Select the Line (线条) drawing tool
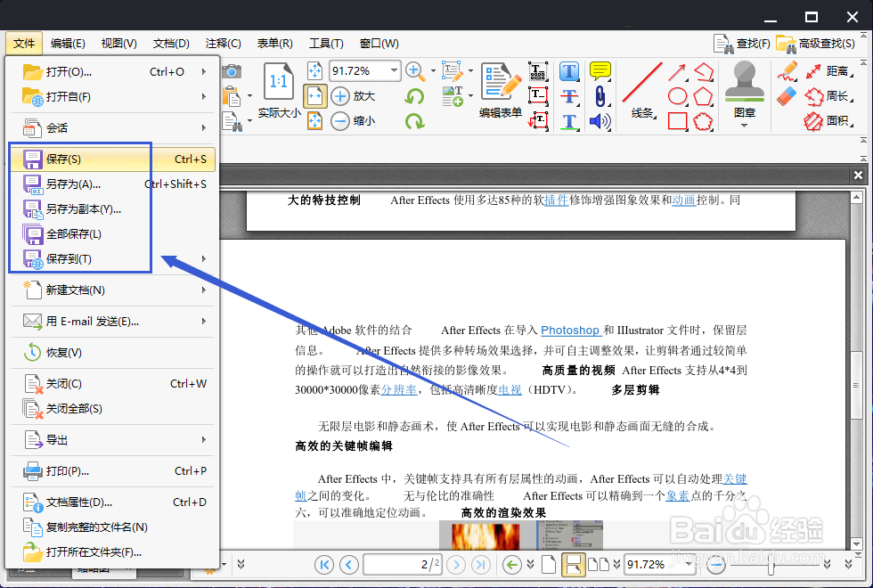Image resolution: width=873 pixels, height=588 pixels. (x=642, y=91)
